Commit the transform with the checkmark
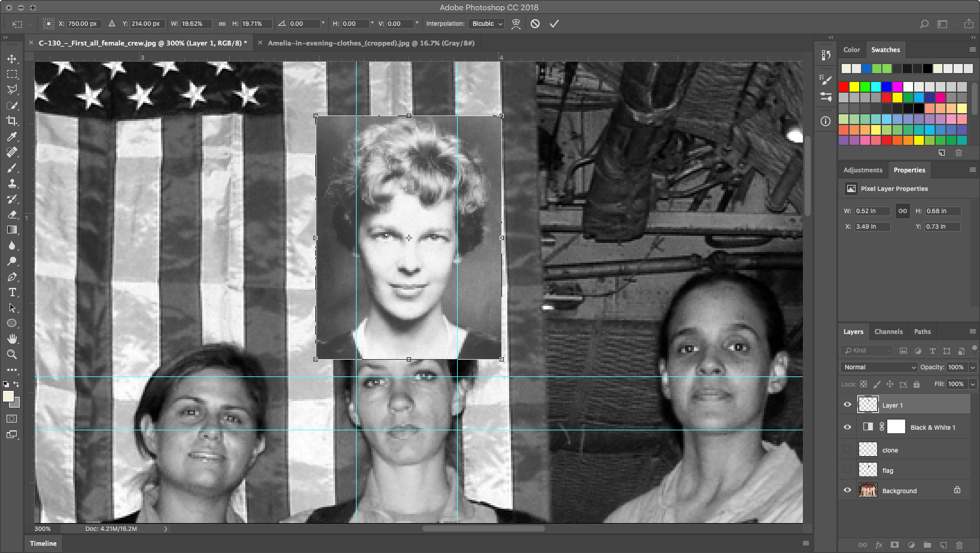Image resolution: width=980 pixels, height=553 pixels. click(554, 24)
